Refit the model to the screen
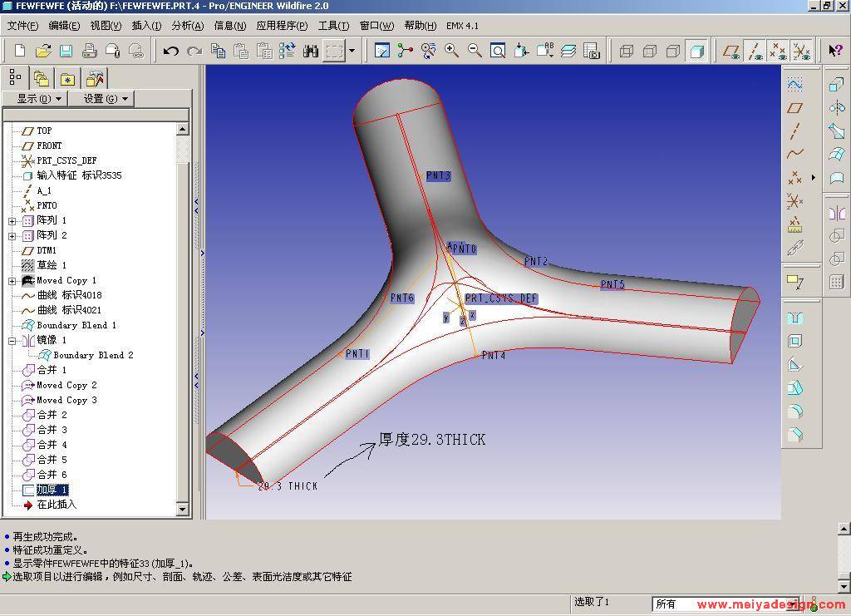This screenshot has height=616, width=851. [498, 51]
